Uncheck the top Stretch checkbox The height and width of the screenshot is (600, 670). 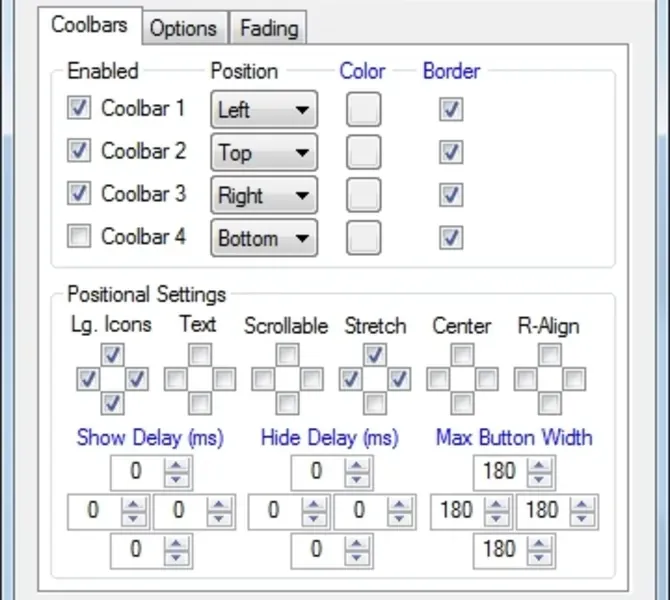click(x=374, y=355)
